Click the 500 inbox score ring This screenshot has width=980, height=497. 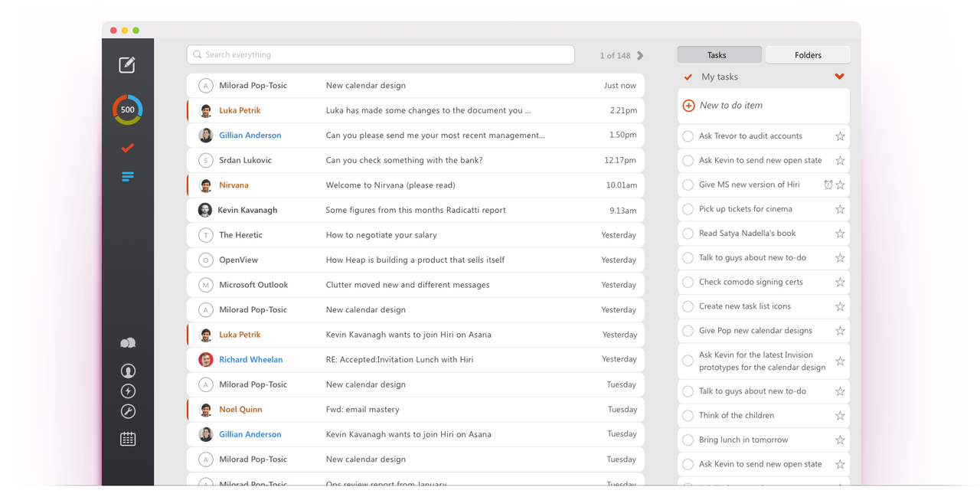pos(128,110)
